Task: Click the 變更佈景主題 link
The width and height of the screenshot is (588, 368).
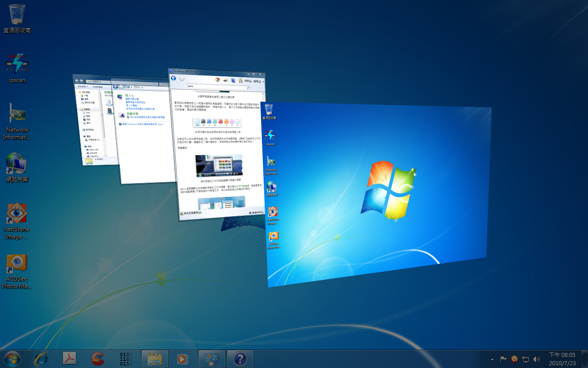Action: 132,99
